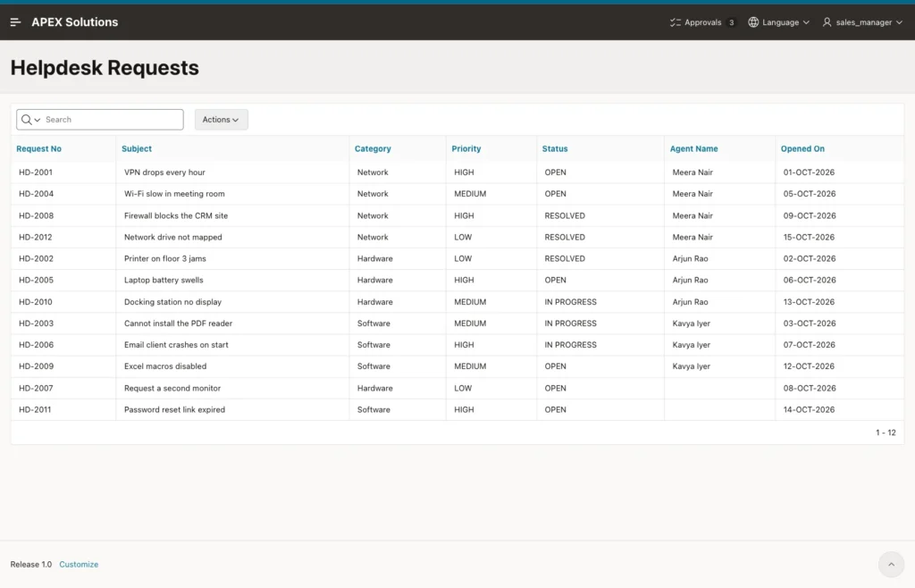Click Kavya Iyer in HD-2003 row
Viewport: 915px width, 588px height.
(x=692, y=323)
